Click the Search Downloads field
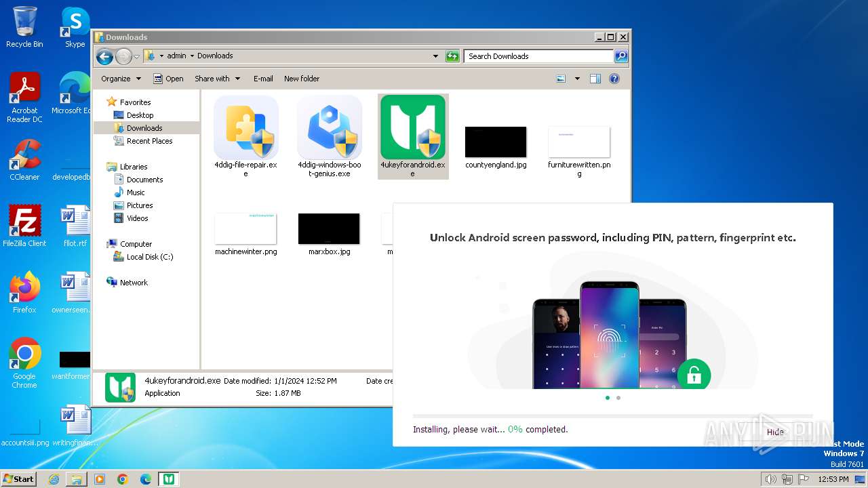The width and height of the screenshot is (868, 488). [x=538, y=56]
